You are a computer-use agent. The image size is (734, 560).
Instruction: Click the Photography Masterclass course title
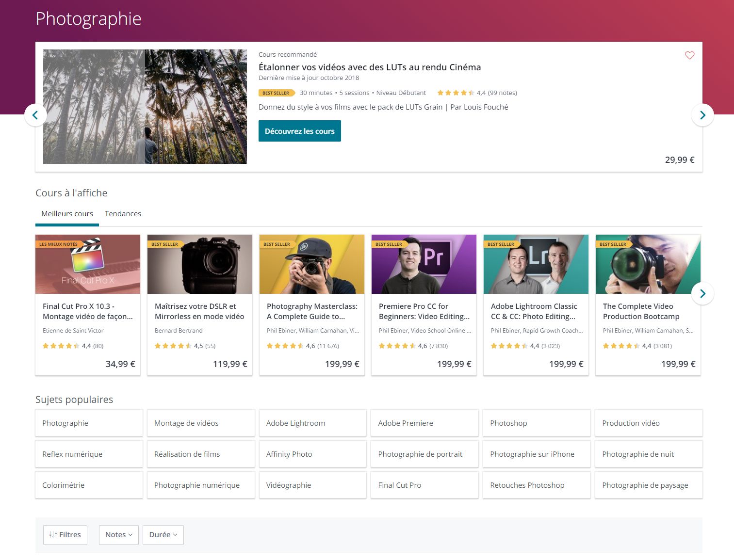[312, 311]
